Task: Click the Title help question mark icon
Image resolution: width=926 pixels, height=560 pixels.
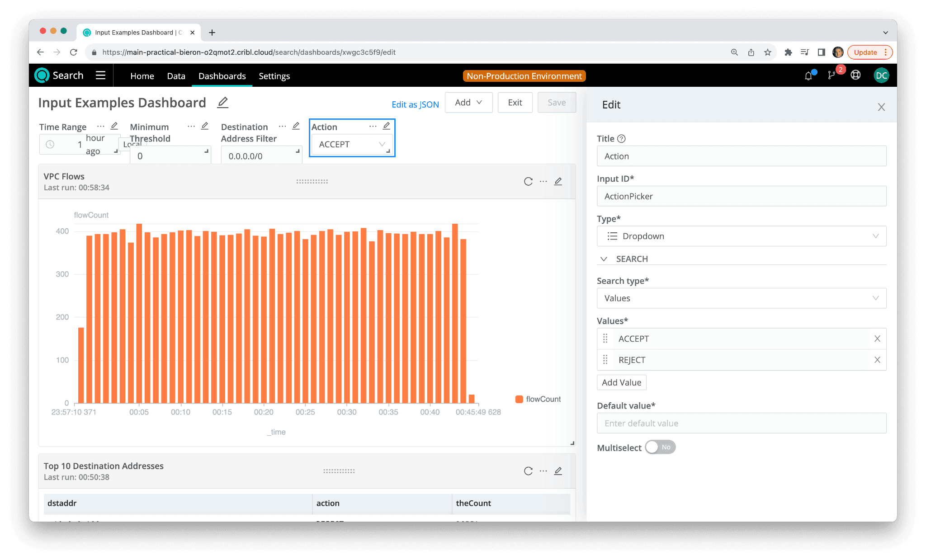Action: [622, 139]
